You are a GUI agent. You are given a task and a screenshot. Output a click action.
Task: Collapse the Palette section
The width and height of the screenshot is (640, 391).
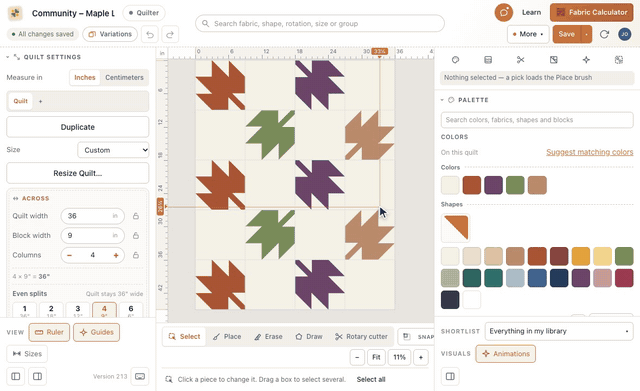(x=442, y=100)
